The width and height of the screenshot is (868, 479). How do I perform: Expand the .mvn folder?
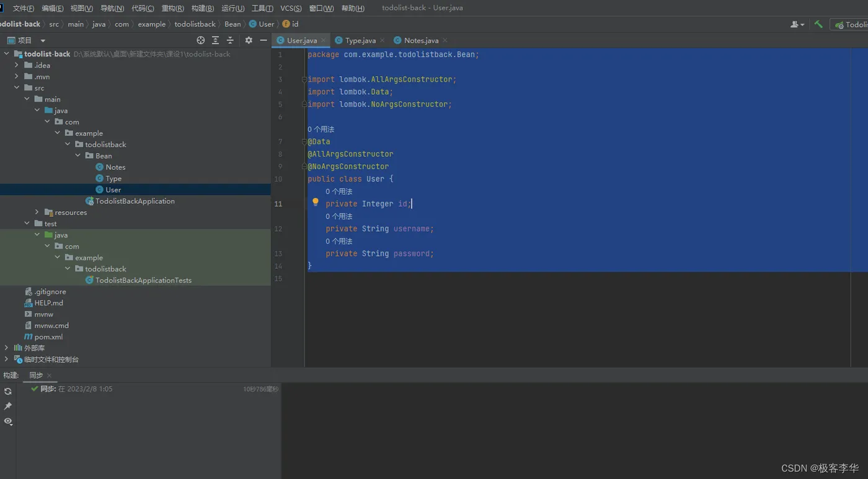pyautogui.click(x=17, y=76)
